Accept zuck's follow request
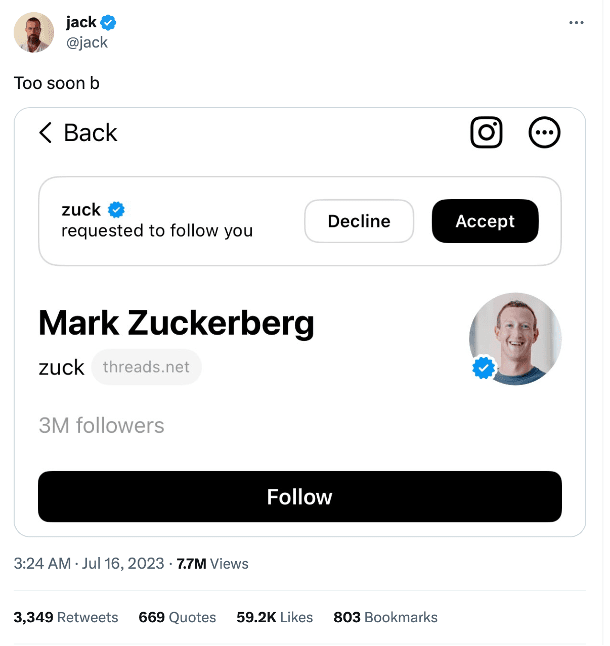Screen dimensions: 610x646 point(485,221)
